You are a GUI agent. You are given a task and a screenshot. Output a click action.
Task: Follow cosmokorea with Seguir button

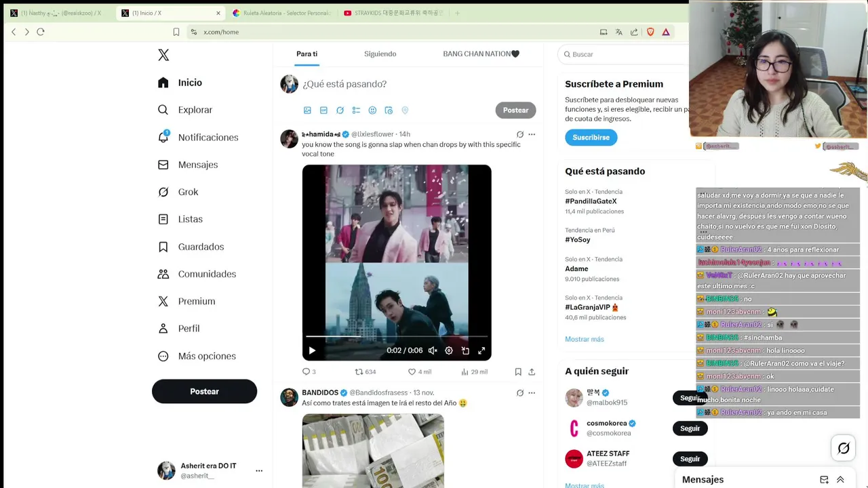pyautogui.click(x=690, y=428)
